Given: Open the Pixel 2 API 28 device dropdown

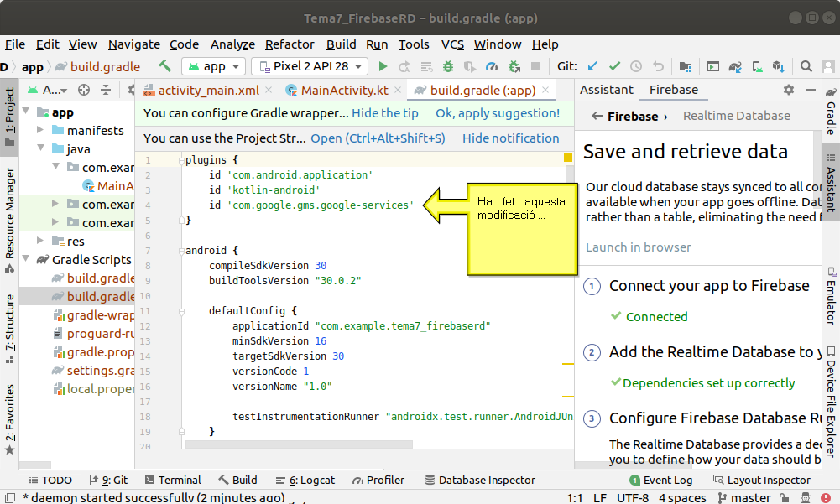Looking at the screenshot, I should click(310, 66).
